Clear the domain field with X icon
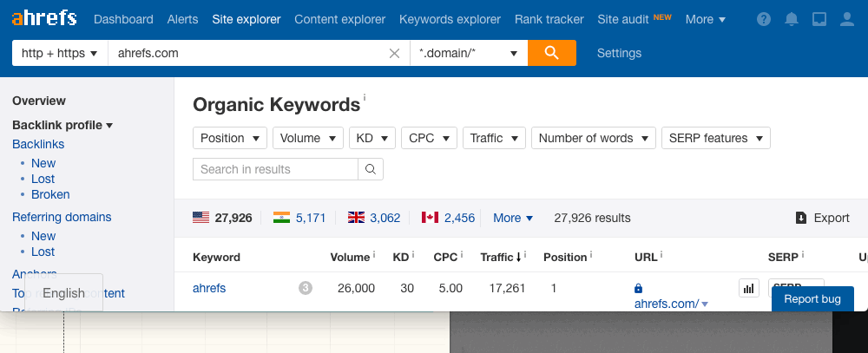Image resolution: width=868 pixels, height=353 pixels. [394, 53]
